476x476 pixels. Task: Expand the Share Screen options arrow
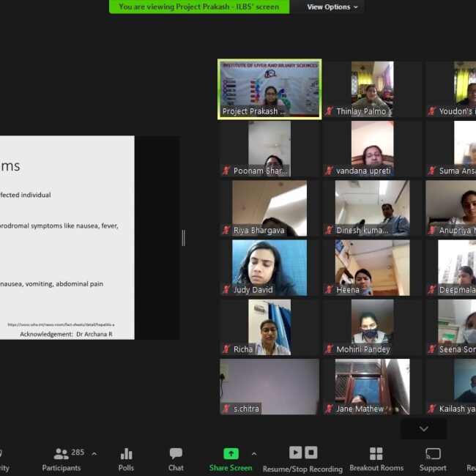[x=254, y=453]
